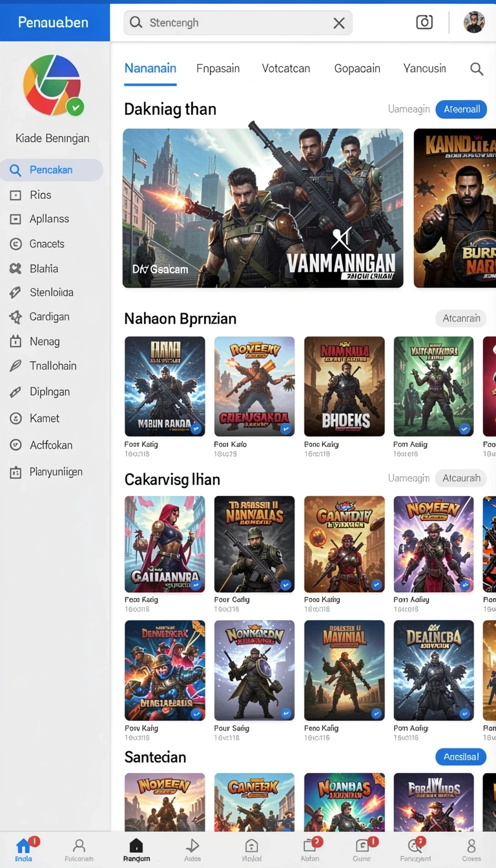The height and width of the screenshot is (868, 496).
Task: Switch to the Gopacain tab
Action: 357,68
